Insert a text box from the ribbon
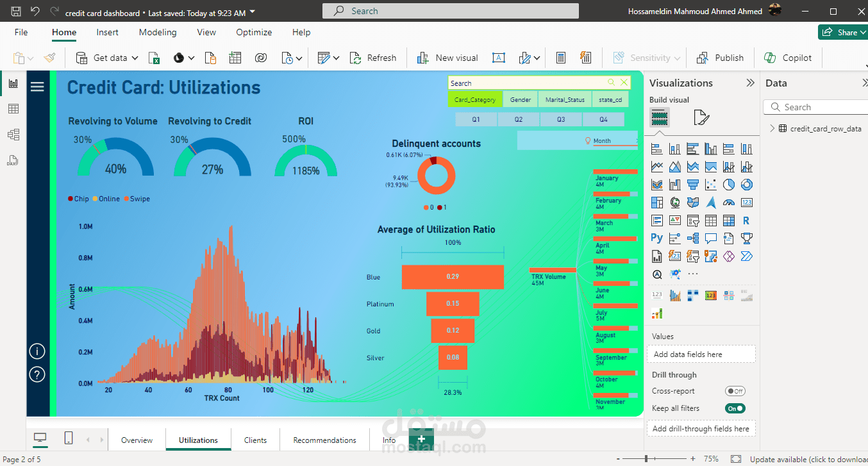 tap(499, 58)
